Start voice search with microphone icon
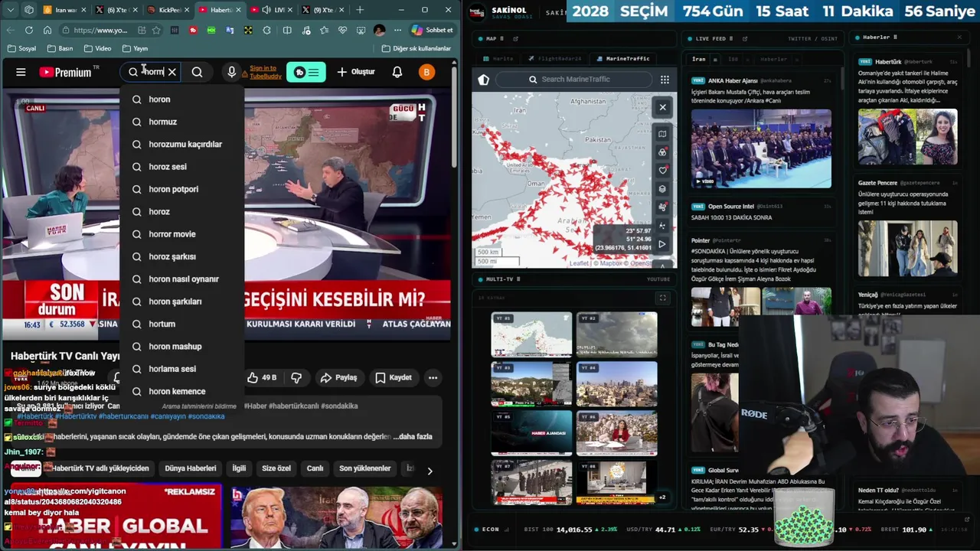980x551 pixels. click(x=231, y=72)
